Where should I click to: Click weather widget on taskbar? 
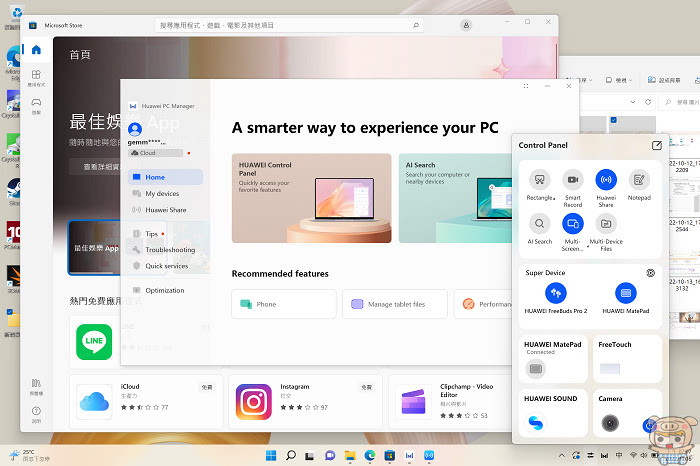point(29,455)
